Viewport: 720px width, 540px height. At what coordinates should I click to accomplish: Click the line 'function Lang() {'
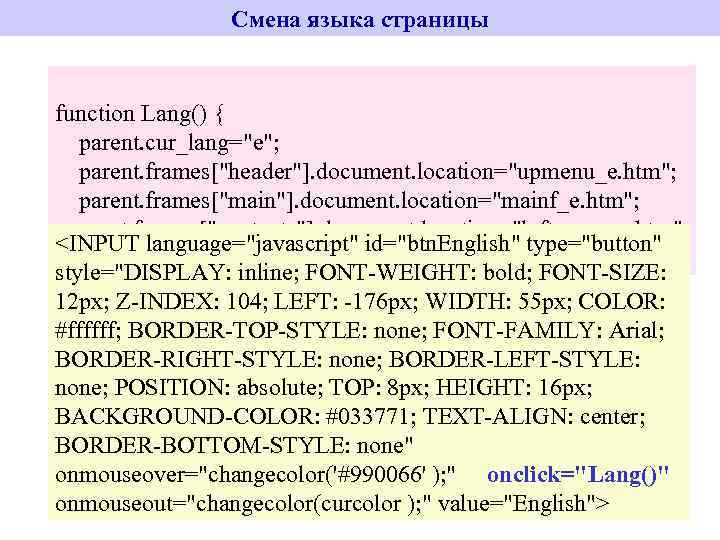[x=140, y=114]
